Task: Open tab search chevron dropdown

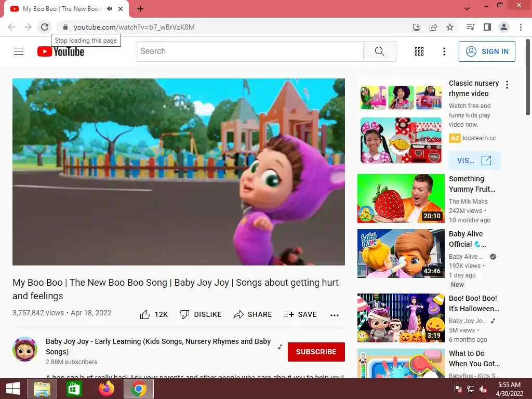Action: point(467,8)
